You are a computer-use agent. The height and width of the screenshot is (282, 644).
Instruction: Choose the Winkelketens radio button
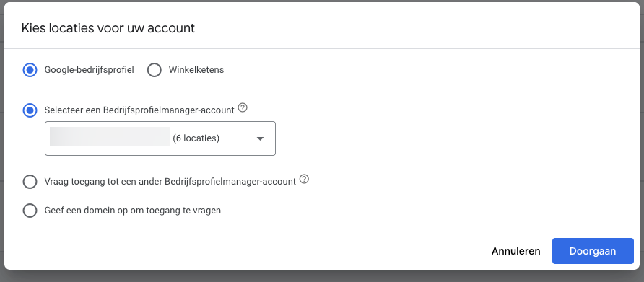point(155,70)
